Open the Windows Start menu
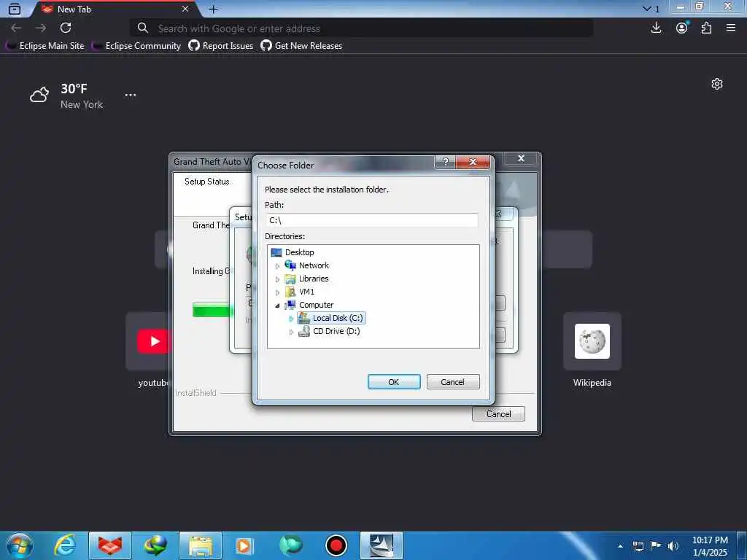The width and height of the screenshot is (747, 560). point(20,545)
